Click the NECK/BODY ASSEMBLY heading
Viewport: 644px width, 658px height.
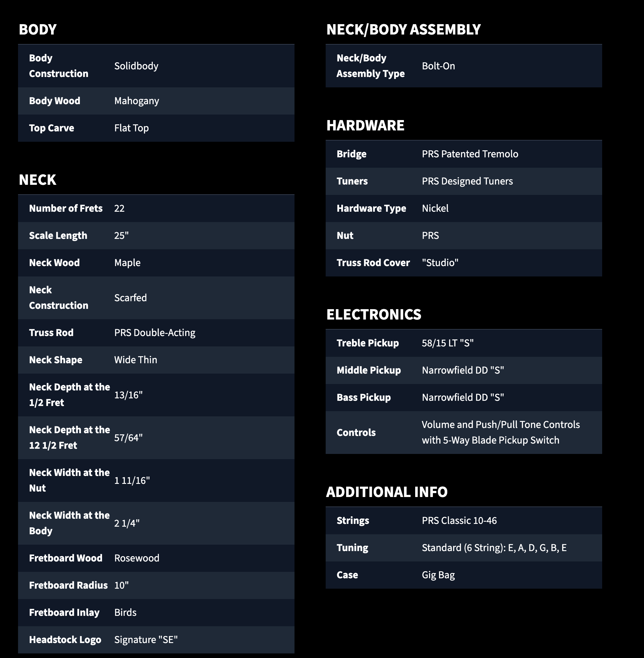click(x=403, y=29)
